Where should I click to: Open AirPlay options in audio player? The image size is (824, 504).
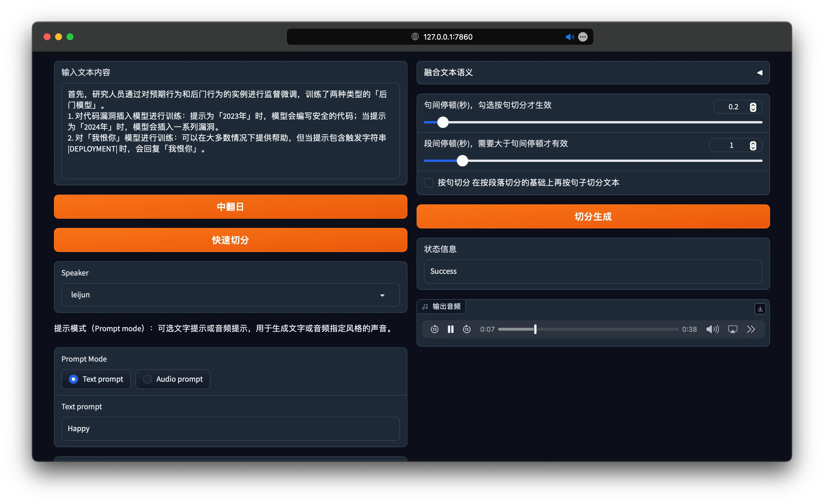point(732,329)
